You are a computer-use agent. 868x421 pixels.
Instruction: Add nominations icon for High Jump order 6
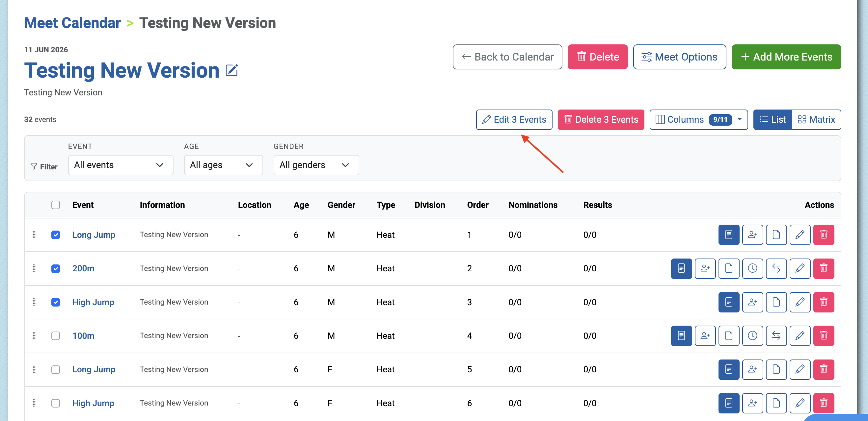coord(752,403)
